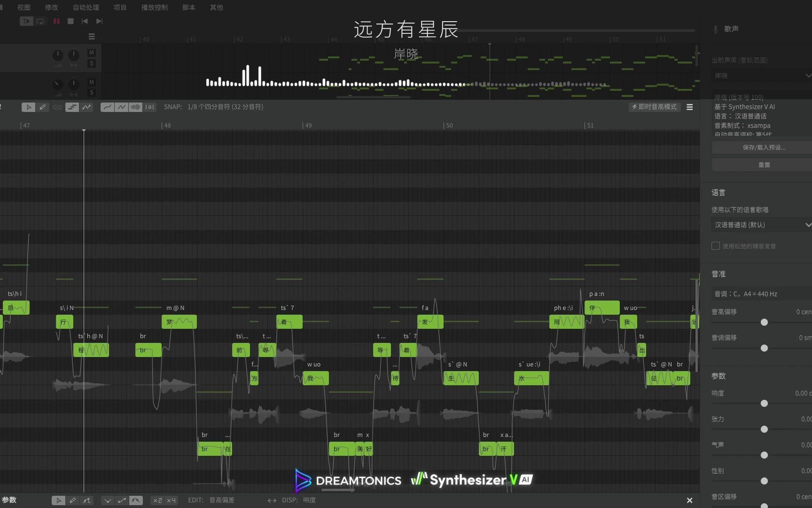Screen dimensions: 812x508
Task: Select the pencil draw tool in piano roll toolbar
Action: (x=43, y=107)
